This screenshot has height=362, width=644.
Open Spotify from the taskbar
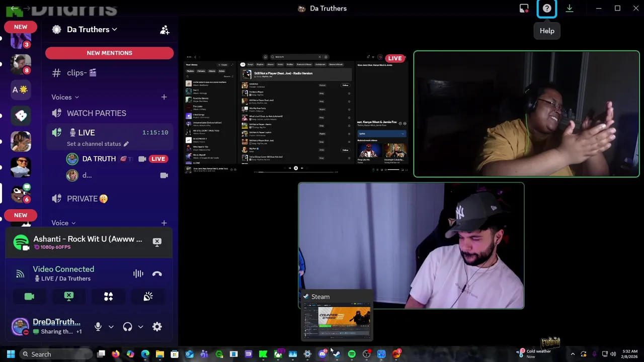click(x=352, y=354)
